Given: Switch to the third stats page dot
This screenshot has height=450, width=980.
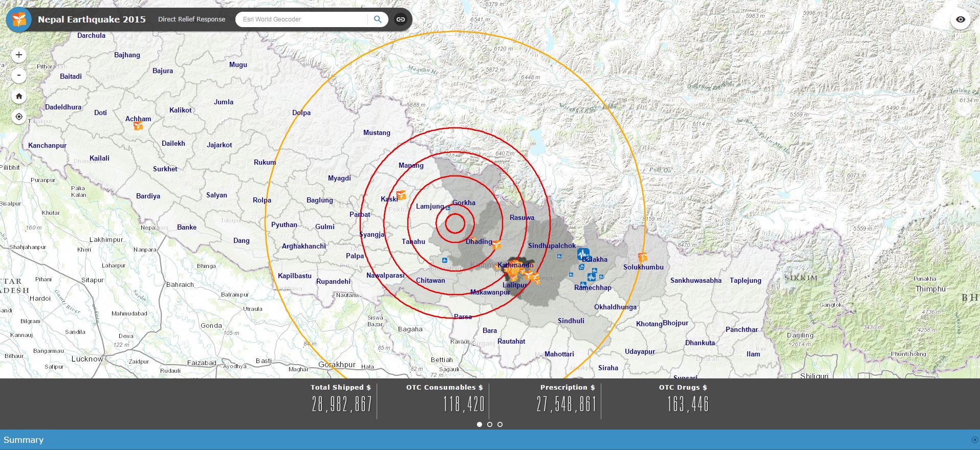Looking at the screenshot, I should [500, 424].
